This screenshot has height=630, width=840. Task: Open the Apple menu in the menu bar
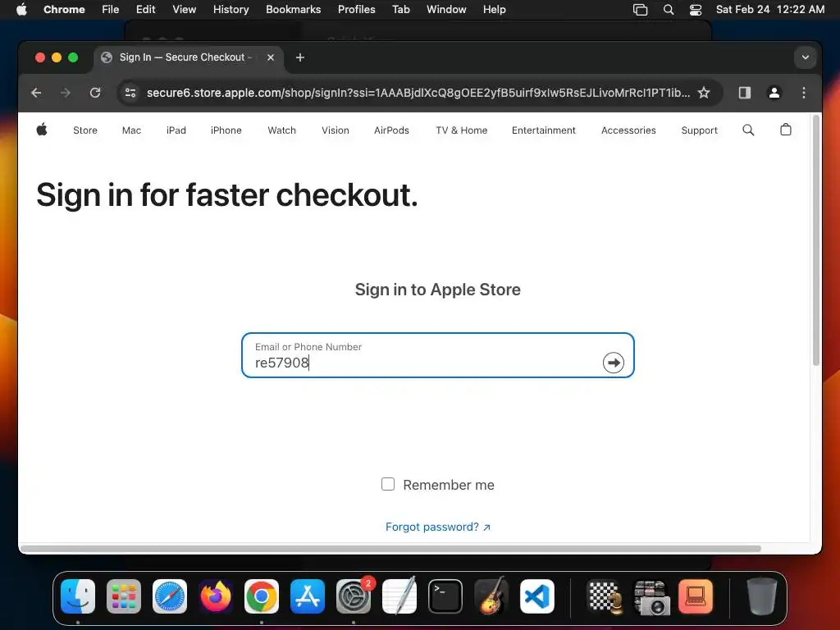[x=21, y=9]
